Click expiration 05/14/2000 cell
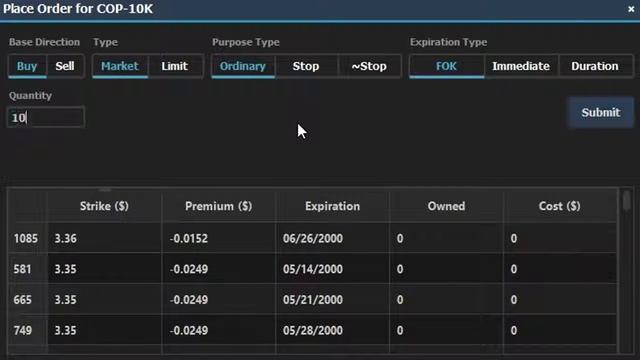 (332, 269)
